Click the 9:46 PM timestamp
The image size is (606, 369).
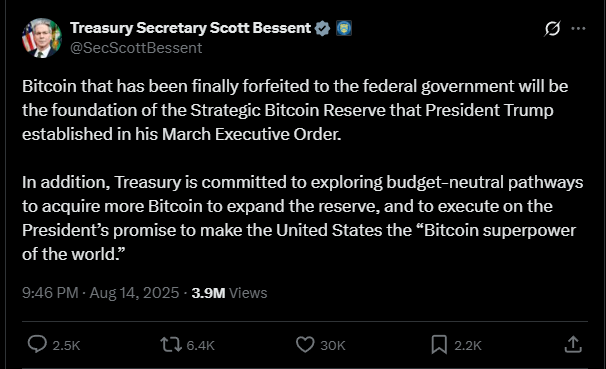50,293
